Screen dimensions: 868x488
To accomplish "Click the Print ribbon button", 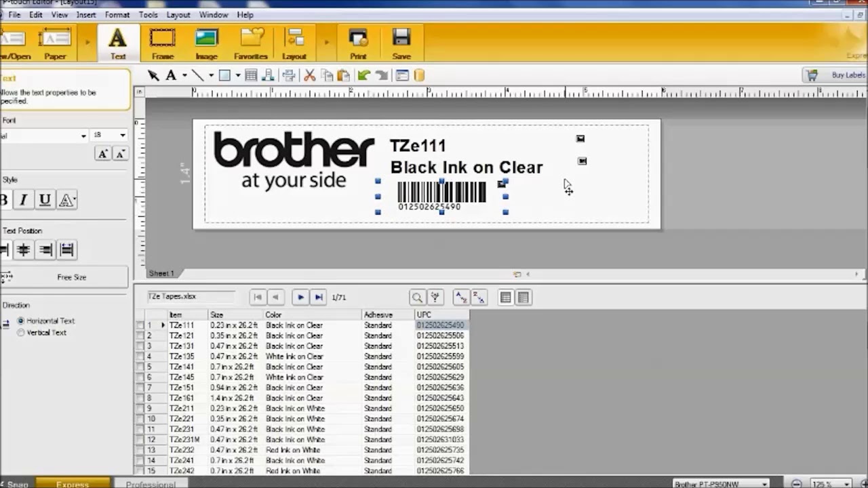I will point(358,43).
